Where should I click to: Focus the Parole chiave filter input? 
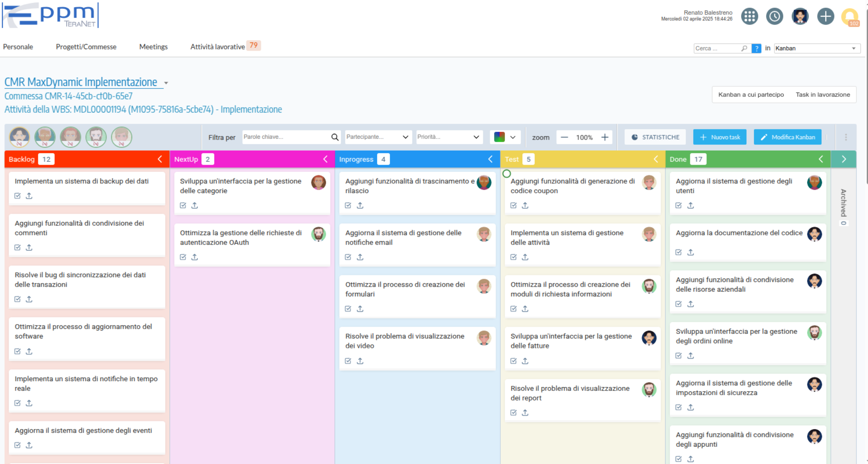[286, 137]
